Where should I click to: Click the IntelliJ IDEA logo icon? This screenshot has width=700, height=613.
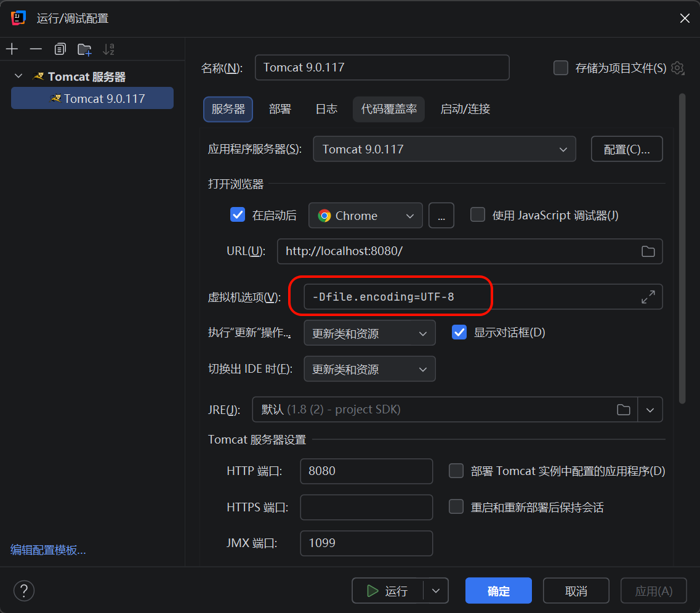coord(18,18)
